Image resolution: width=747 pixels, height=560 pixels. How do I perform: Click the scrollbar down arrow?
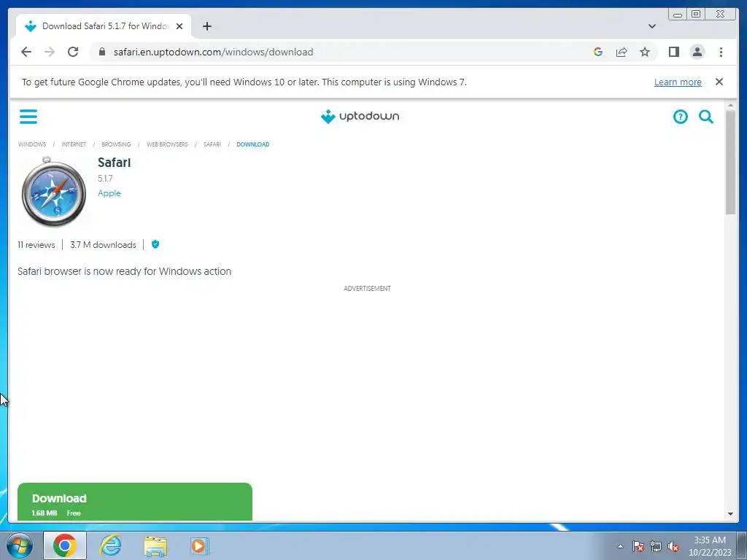(730, 514)
